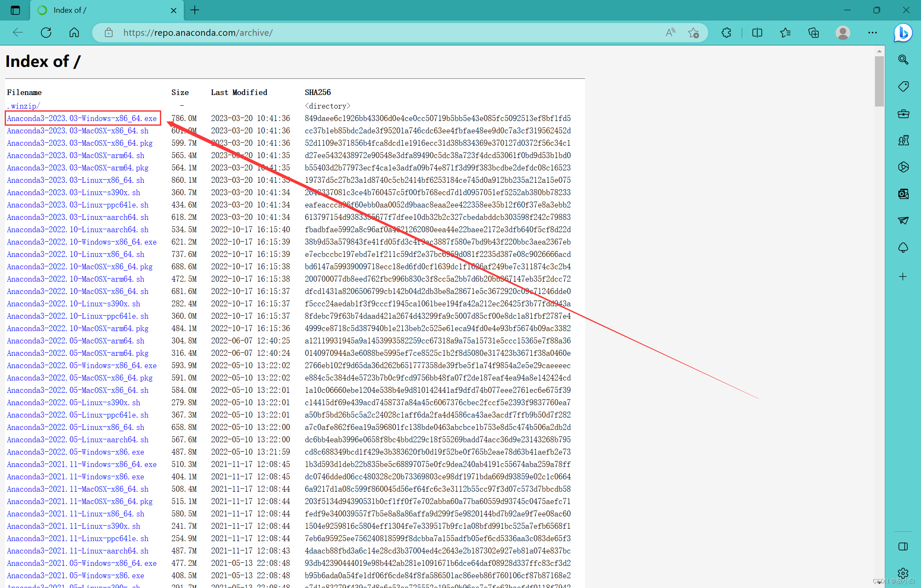Open the .winzip/ directory link

point(23,106)
